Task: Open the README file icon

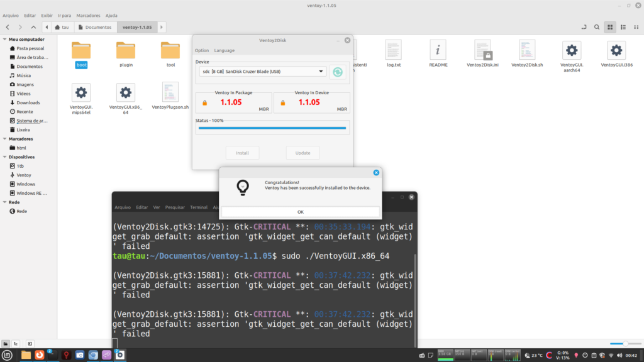Action: click(x=438, y=50)
